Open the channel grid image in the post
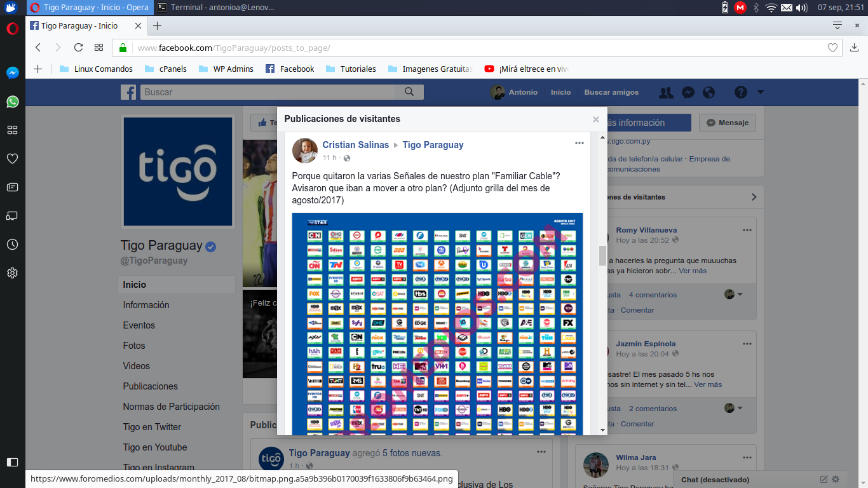 coord(437,324)
